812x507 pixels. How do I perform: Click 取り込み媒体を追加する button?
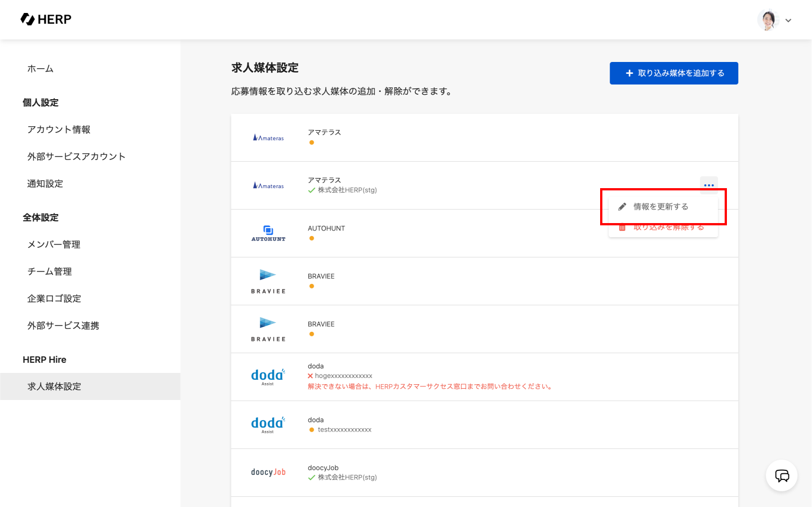point(674,73)
